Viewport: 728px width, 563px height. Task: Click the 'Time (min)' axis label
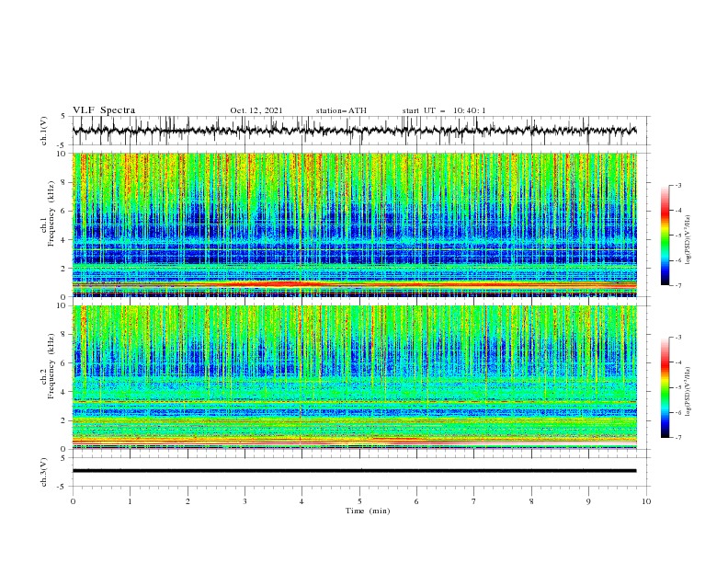click(368, 511)
